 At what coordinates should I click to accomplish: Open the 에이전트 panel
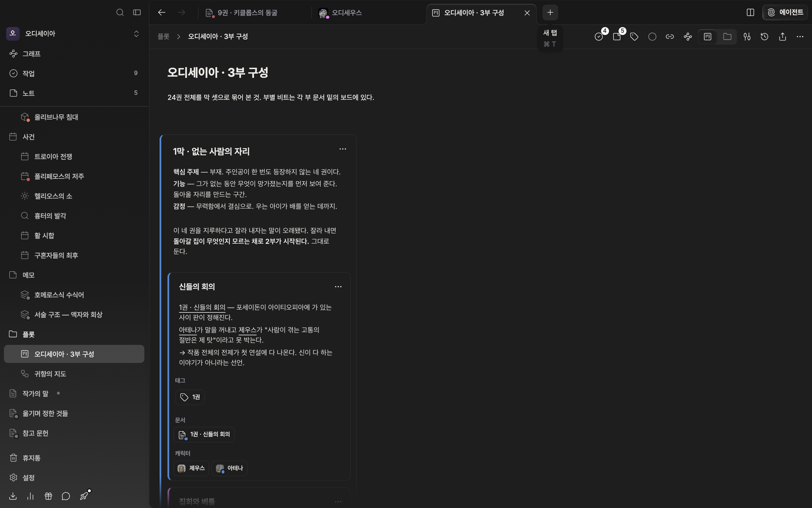point(785,12)
